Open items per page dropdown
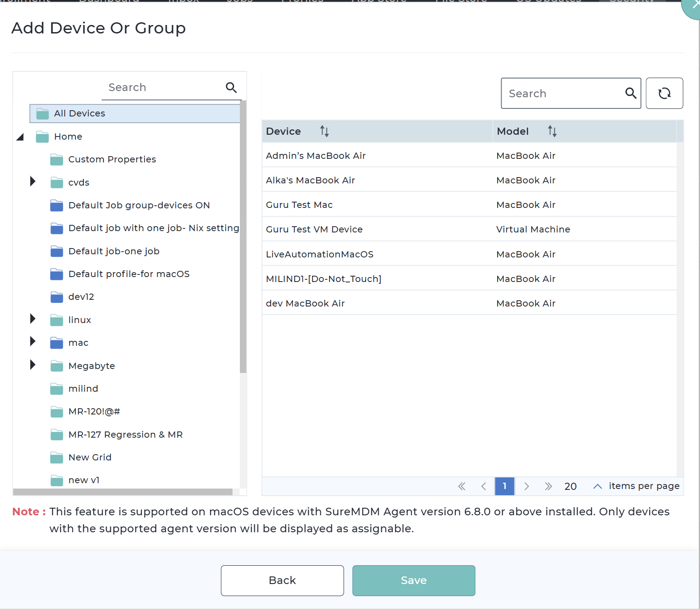Screen dimensions: 700x609 coord(597,486)
